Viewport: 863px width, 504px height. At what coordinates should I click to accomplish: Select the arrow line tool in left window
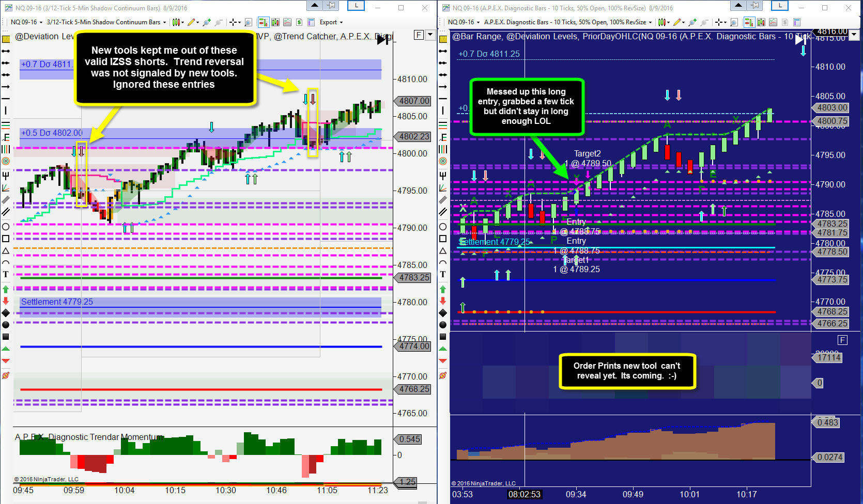coord(6,86)
